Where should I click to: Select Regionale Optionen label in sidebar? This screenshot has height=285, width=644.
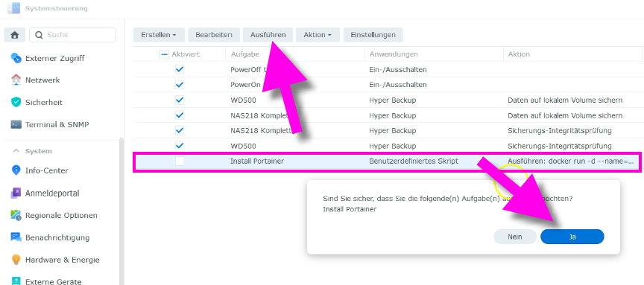pos(62,215)
